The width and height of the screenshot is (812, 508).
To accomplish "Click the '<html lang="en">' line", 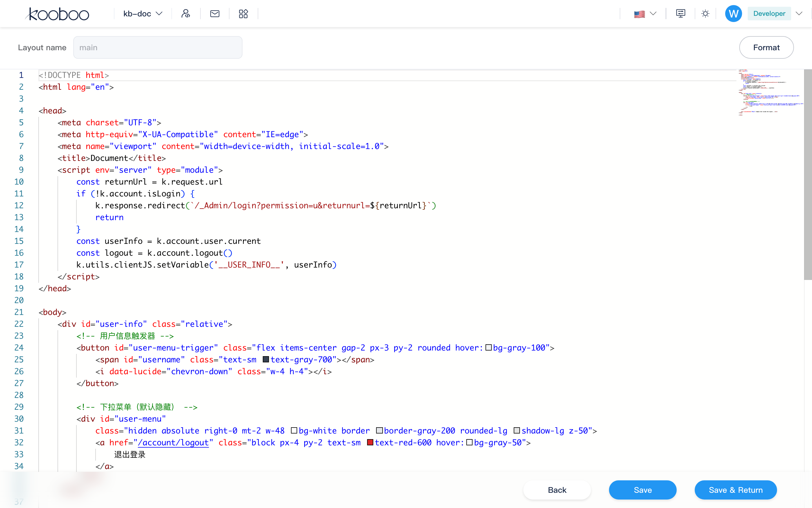I will [x=76, y=87].
